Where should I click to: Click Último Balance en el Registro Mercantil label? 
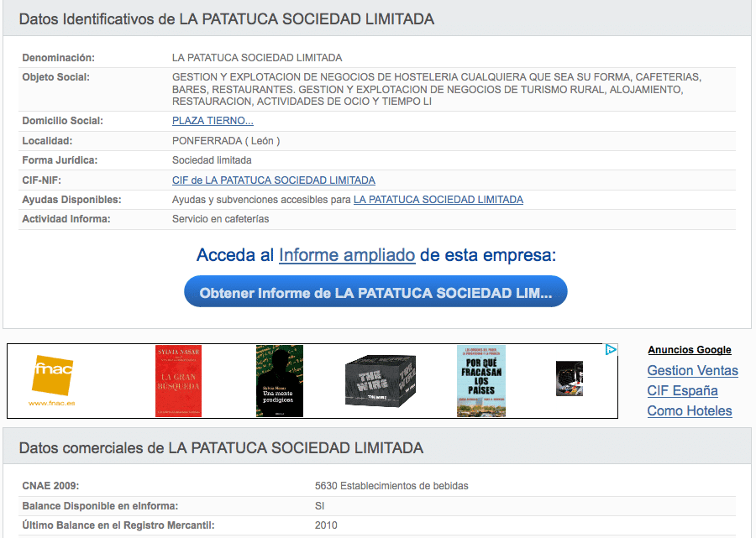pos(118,525)
